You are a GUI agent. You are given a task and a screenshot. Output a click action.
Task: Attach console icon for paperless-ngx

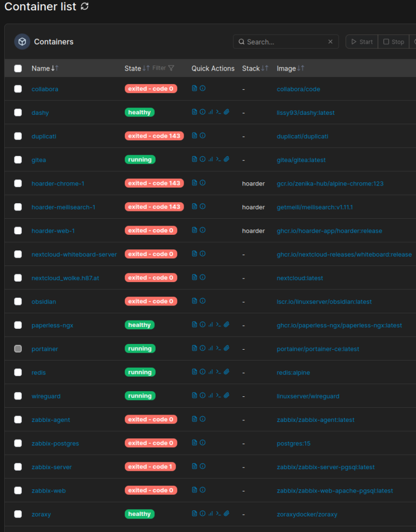[x=227, y=325]
